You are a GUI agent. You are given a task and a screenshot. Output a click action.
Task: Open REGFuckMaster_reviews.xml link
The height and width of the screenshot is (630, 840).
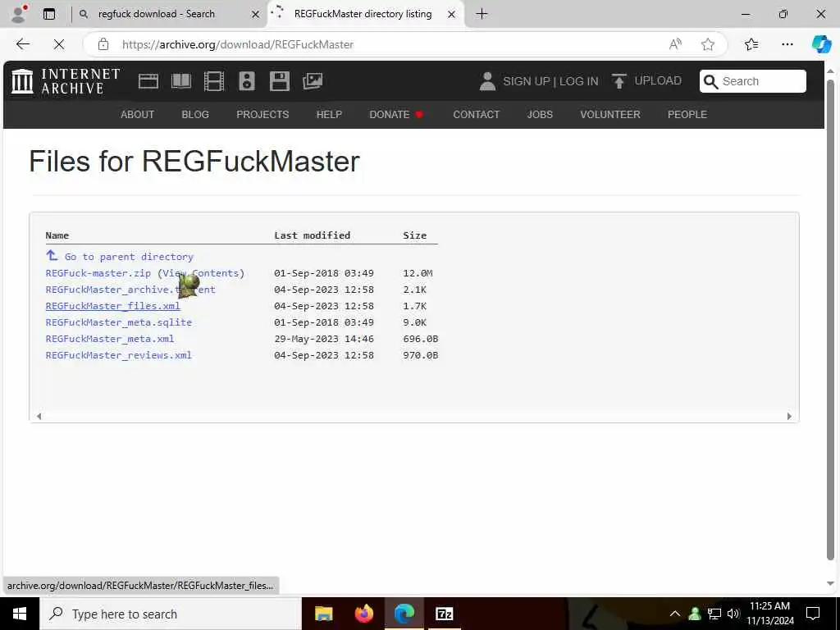(118, 355)
